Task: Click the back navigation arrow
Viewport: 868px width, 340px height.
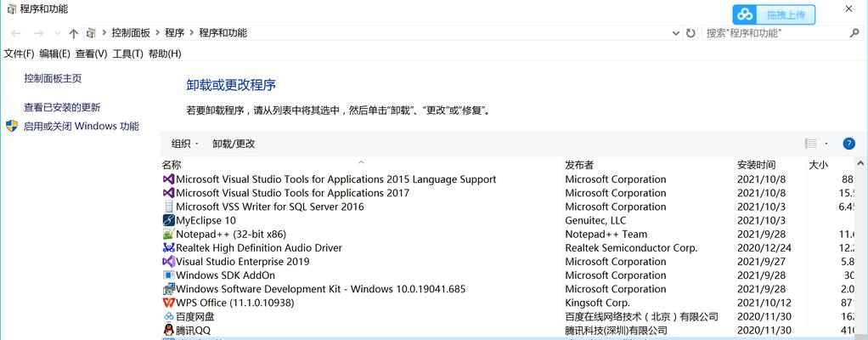Action: (x=15, y=33)
